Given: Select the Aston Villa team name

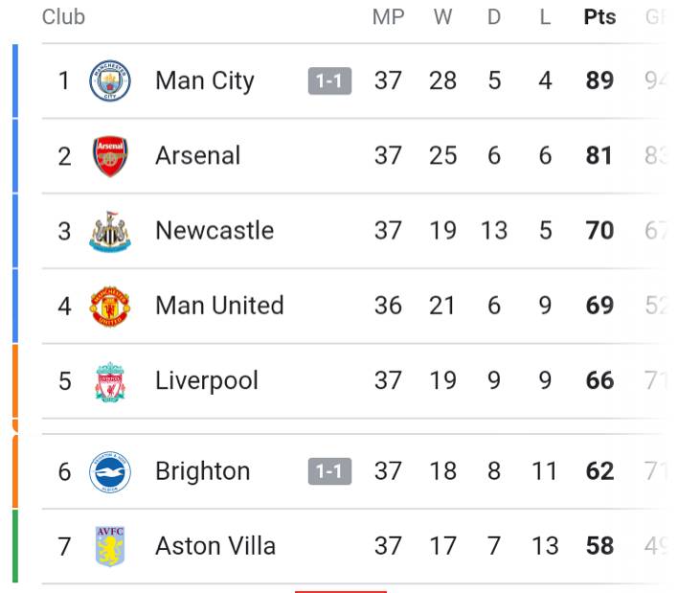Looking at the screenshot, I should (x=215, y=546).
